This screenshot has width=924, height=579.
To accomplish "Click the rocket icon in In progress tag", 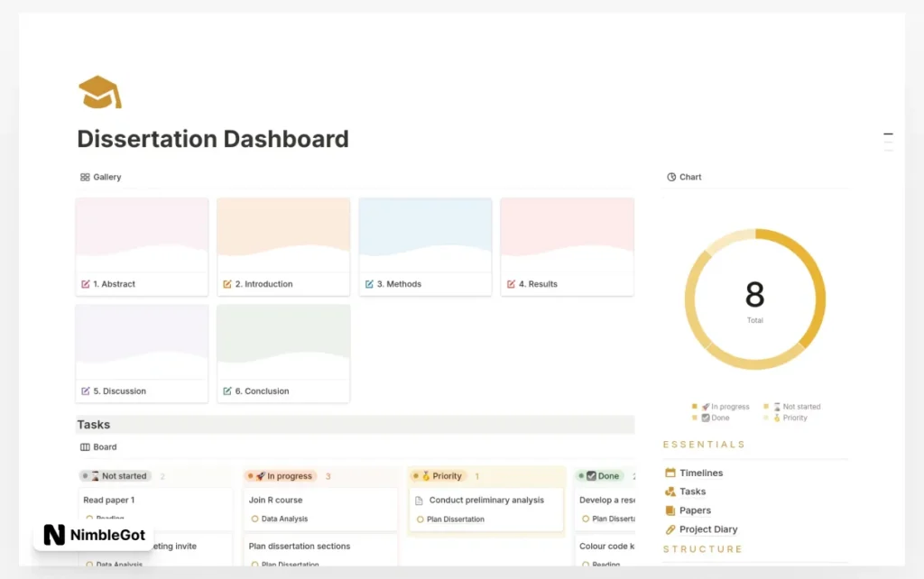I will click(261, 476).
